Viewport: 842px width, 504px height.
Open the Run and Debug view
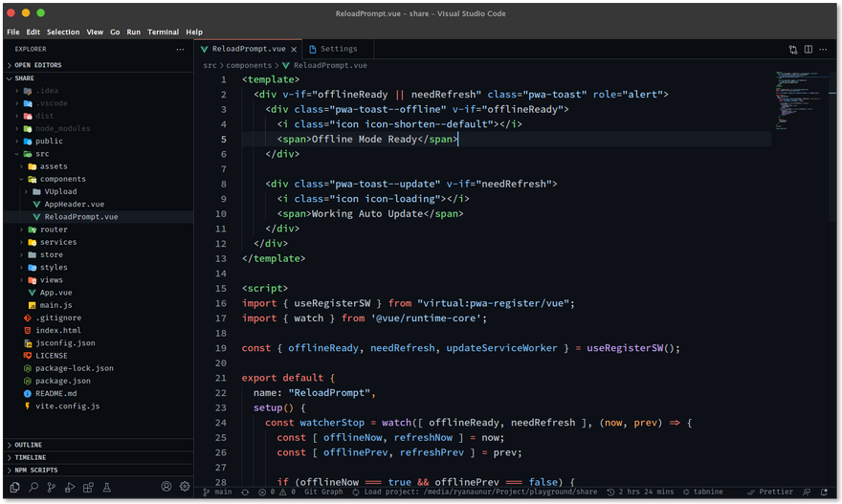coord(69,487)
